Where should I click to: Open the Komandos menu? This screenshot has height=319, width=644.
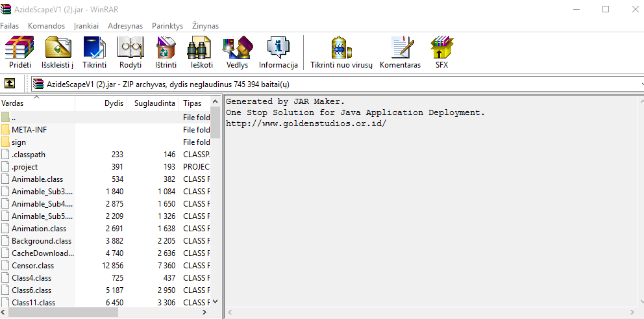point(46,26)
